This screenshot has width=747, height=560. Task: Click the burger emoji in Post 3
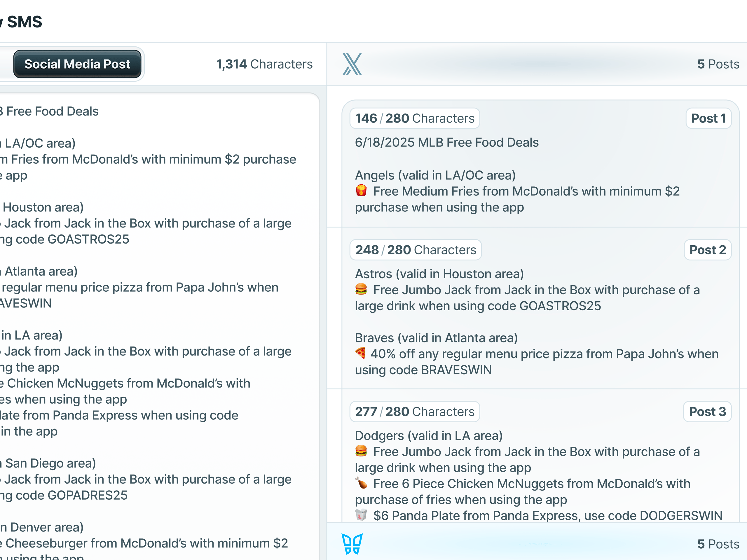click(x=361, y=451)
